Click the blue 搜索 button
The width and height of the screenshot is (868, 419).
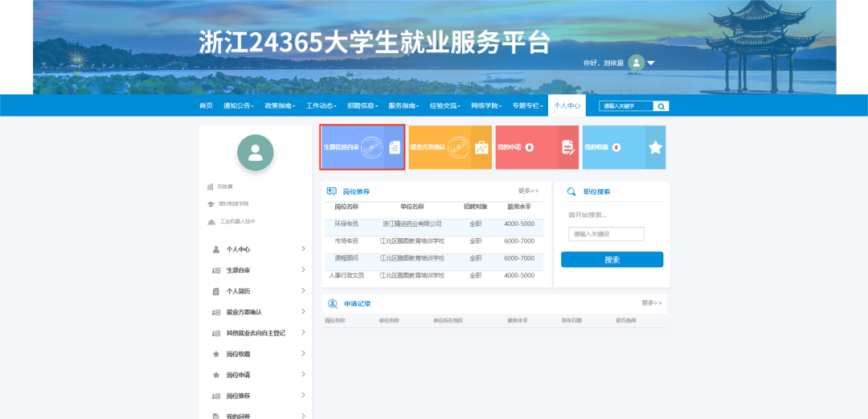[x=612, y=260]
